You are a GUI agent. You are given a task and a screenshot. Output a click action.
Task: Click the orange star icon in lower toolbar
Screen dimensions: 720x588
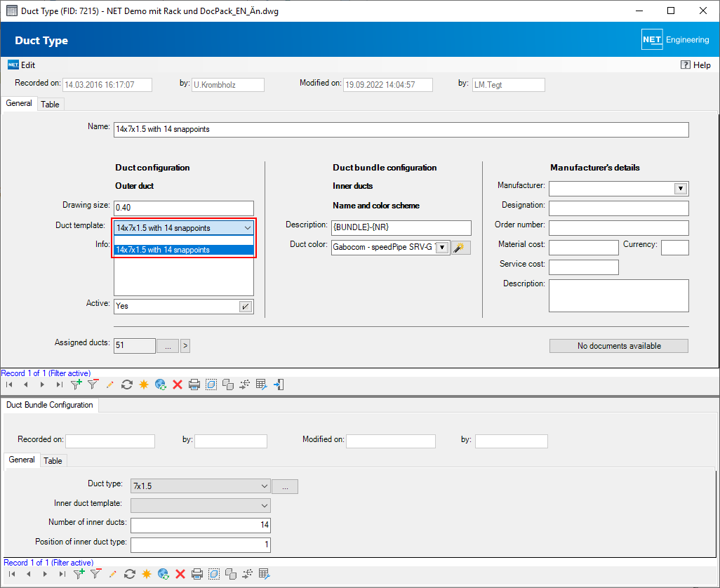coord(147,574)
